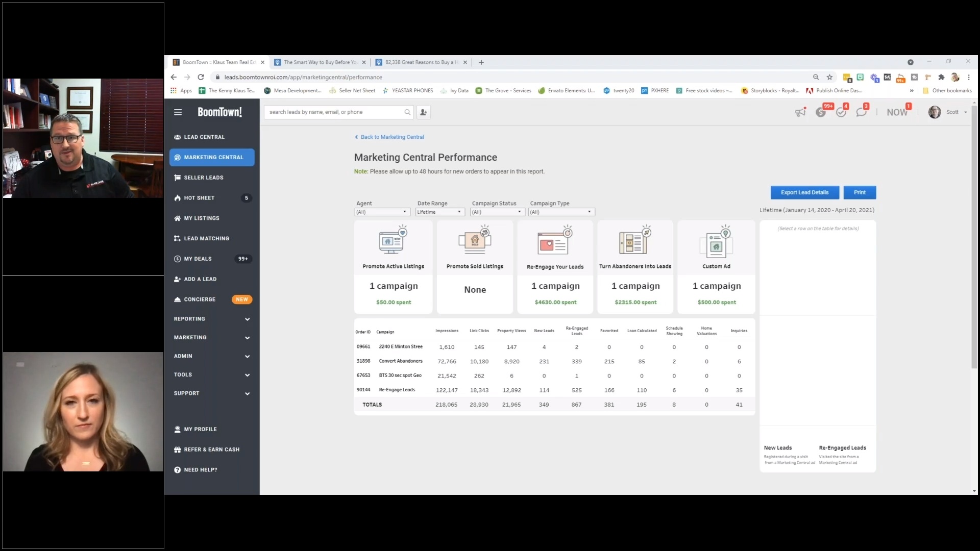Expand the Tools sidebar section
This screenshot has height=551, width=980.
(x=212, y=375)
